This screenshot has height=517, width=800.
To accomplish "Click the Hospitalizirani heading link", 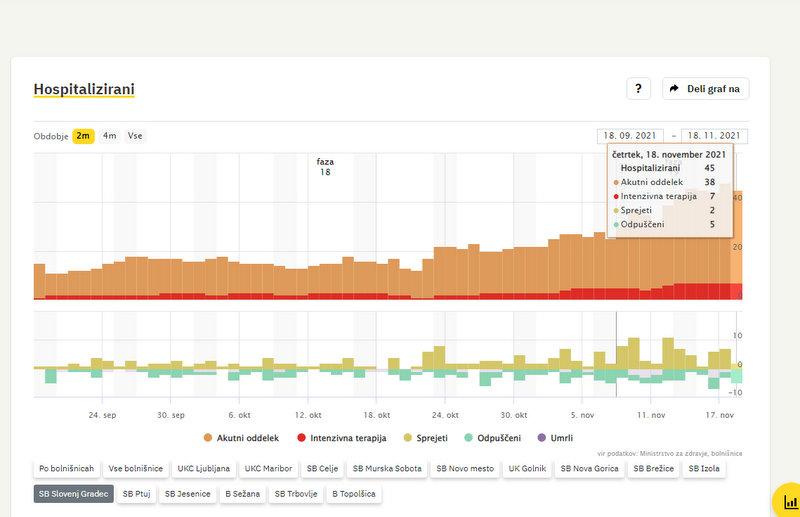I will click(84, 90).
